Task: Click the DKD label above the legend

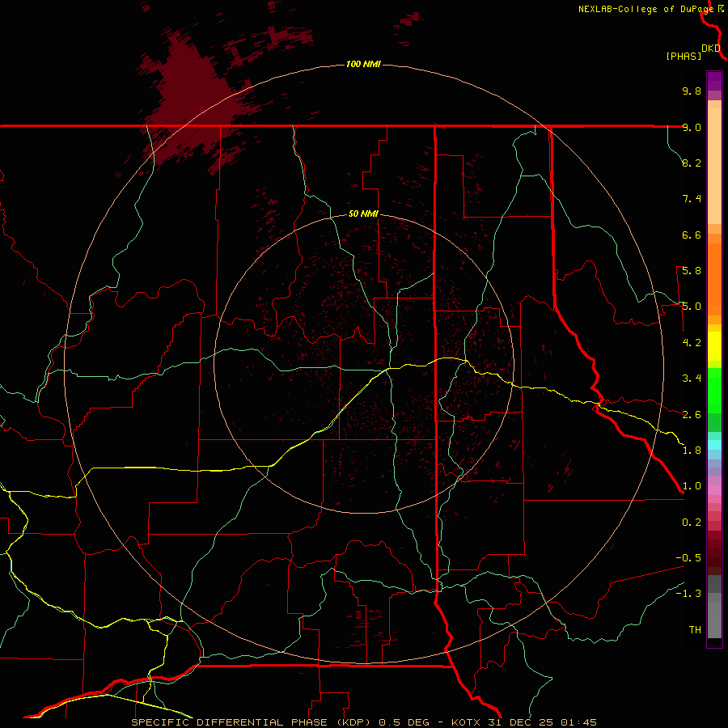Action: (711, 49)
